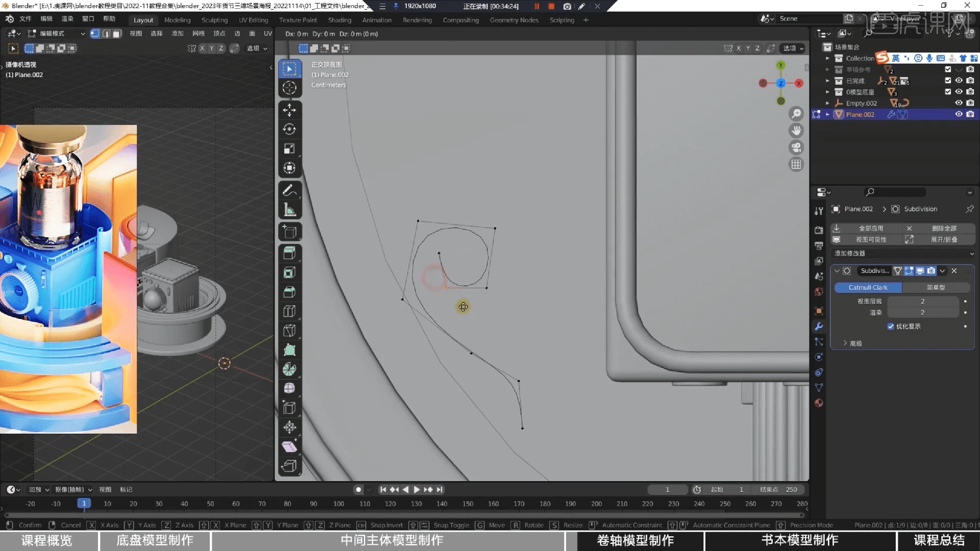Toggle Subdivision modifier render camera visibility
The image size is (980, 551).
932,271
